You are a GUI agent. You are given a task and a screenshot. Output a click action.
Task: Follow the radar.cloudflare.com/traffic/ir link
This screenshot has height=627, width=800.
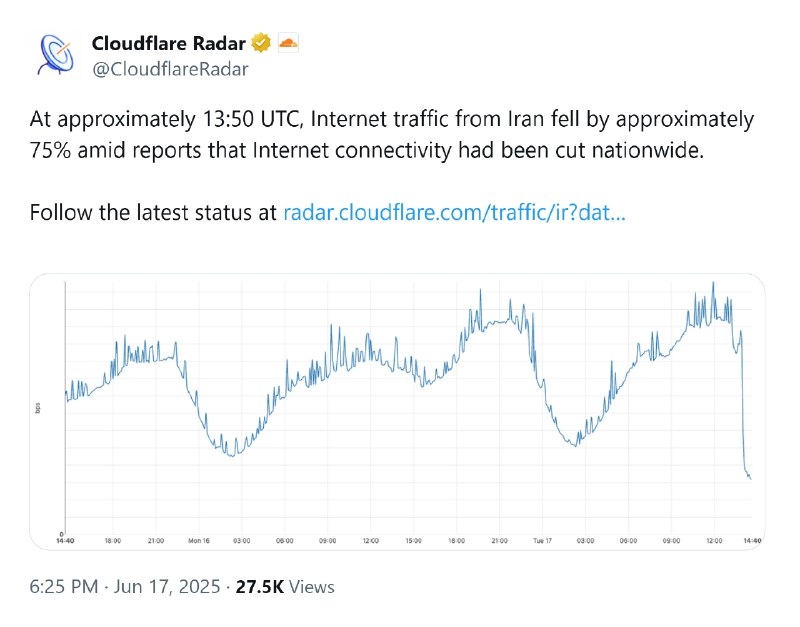click(x=454, y=212)
